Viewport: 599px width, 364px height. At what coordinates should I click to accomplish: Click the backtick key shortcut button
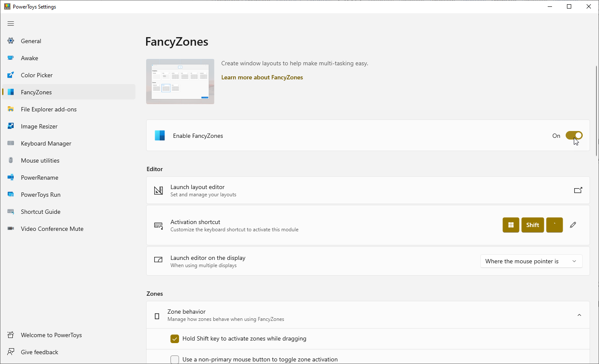point(555,225)
